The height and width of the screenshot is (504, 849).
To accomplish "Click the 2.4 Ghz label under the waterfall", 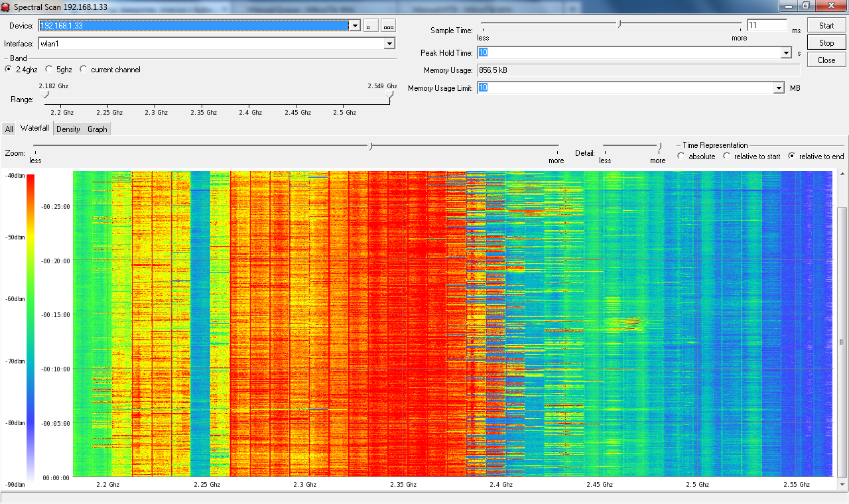I will [x=501, y=485].
